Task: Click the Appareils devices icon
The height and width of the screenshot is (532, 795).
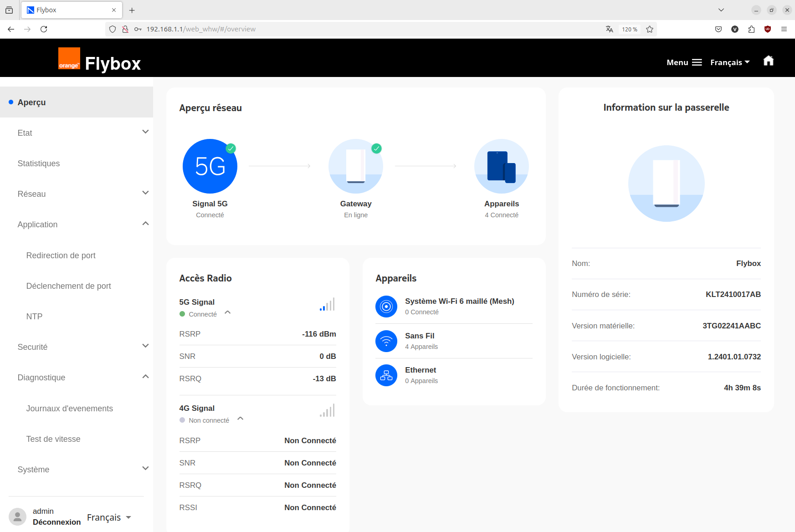Action: pyautogui.click(x=502, y=166)
